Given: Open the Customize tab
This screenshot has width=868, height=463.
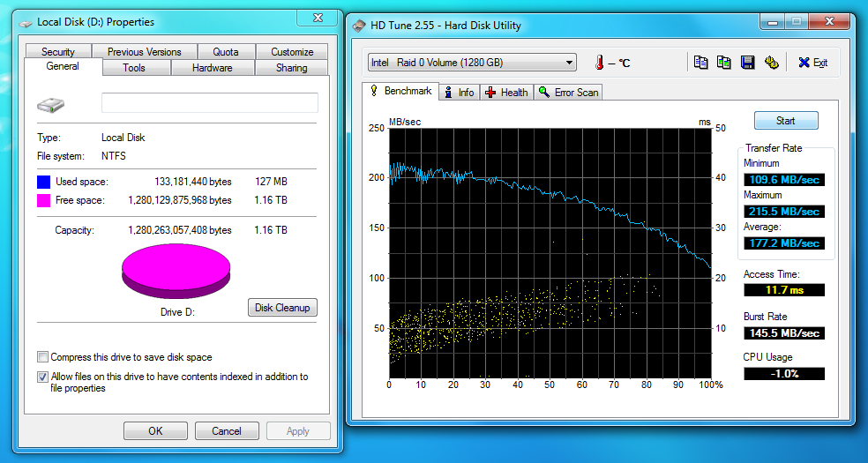Looking at the screenshot, I should click(x=292, y=51).
